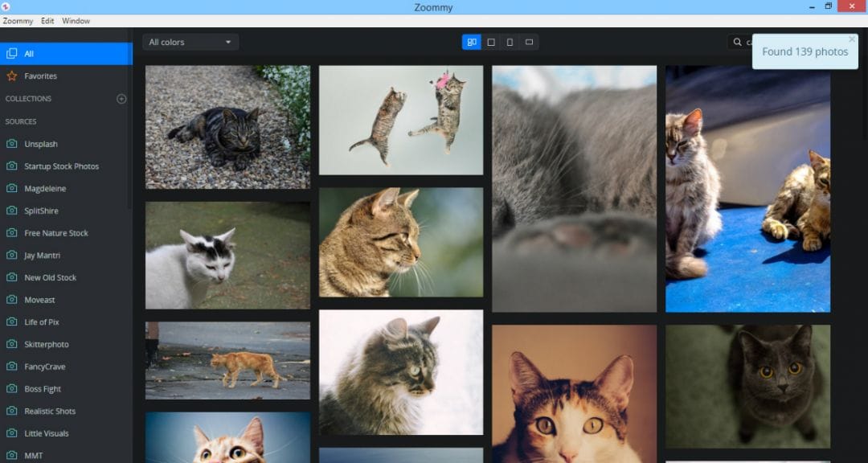
Task: Click the camera icon beside MMT
Action: click(11, 455)
